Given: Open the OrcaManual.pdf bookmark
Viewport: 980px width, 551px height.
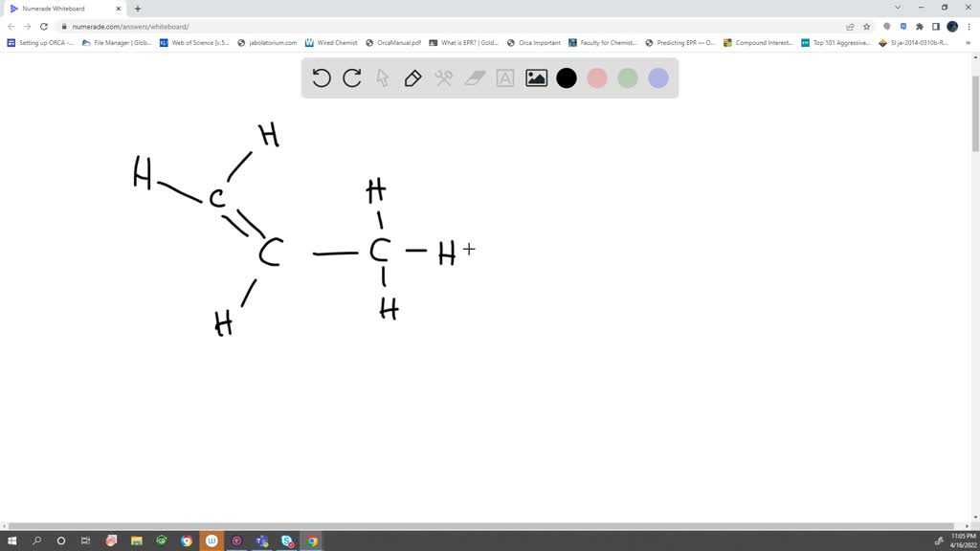Looking at the screenshot, I should click(396, 42).
